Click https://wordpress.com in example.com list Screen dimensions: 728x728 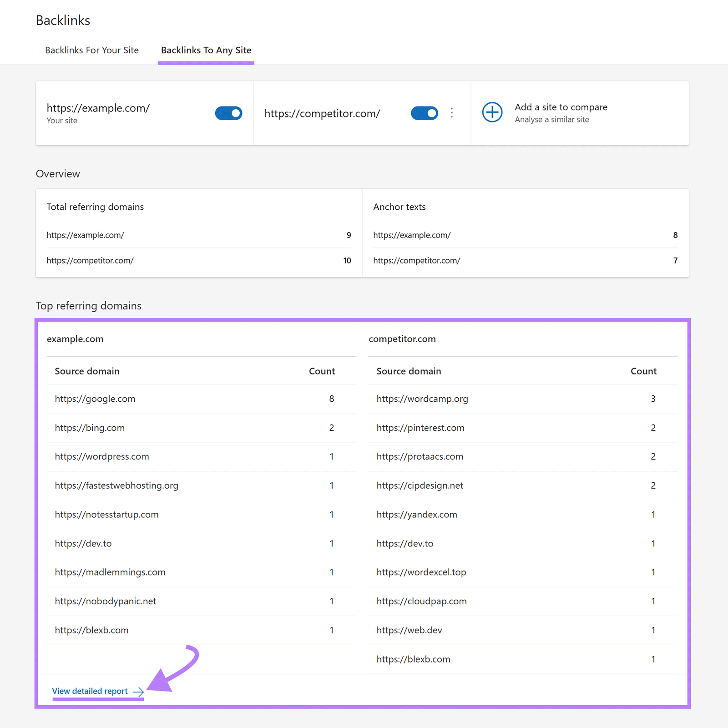pos(101,456)
